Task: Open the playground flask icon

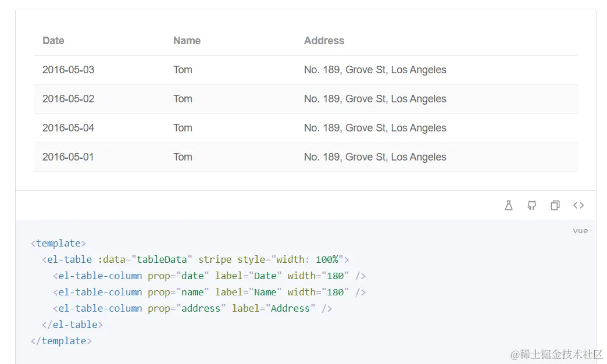Action: [x=509, y=205]
